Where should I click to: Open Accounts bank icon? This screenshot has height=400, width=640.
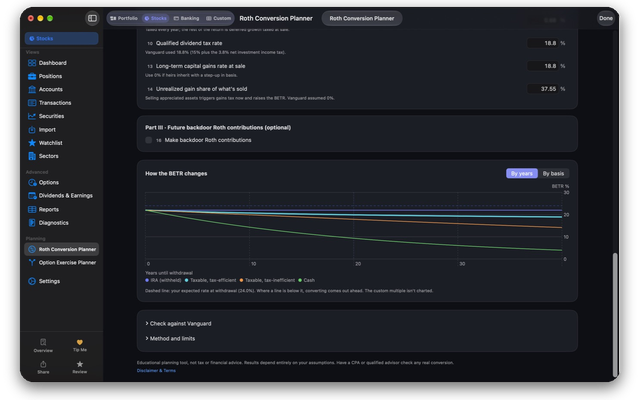[32, 89]
